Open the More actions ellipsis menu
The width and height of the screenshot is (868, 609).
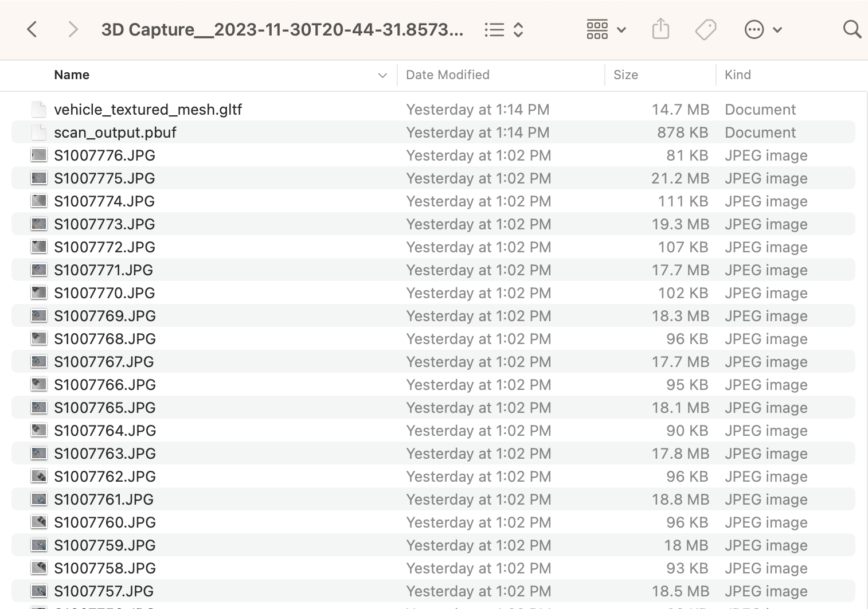click(754, 29)
